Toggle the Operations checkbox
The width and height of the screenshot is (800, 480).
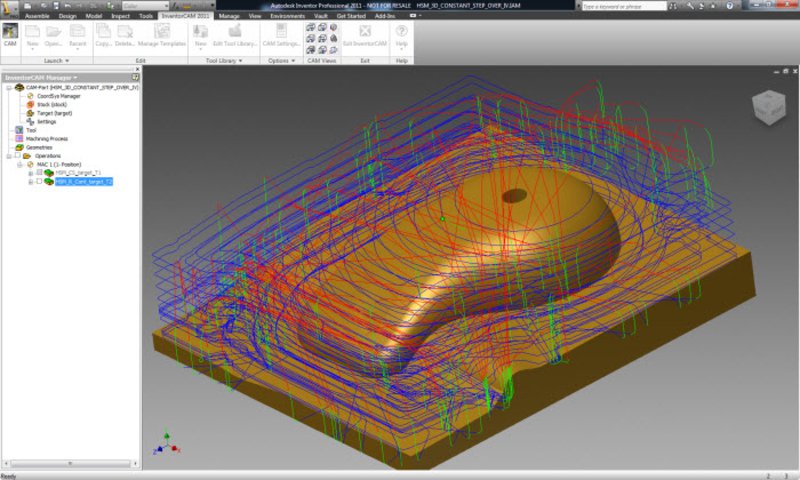click(16, 155)
